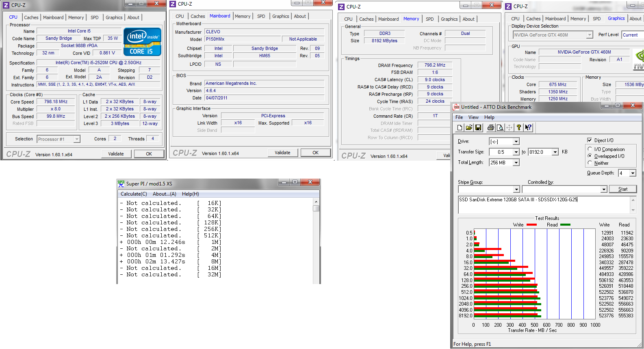Activate the context help arrow-question icon
The image size is (644, 349).
pyautogui.click(x=528, y=128)
